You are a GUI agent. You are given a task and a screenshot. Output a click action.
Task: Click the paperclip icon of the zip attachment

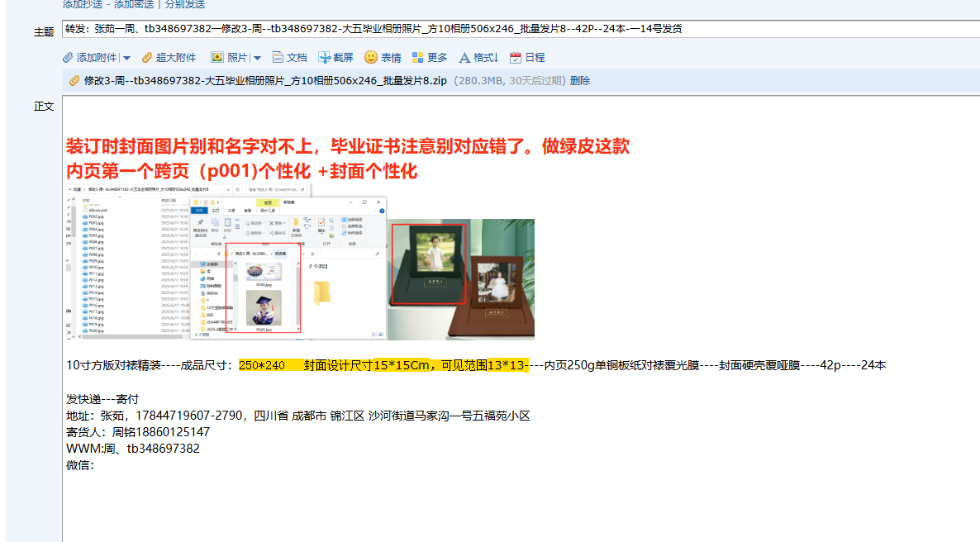74,81
